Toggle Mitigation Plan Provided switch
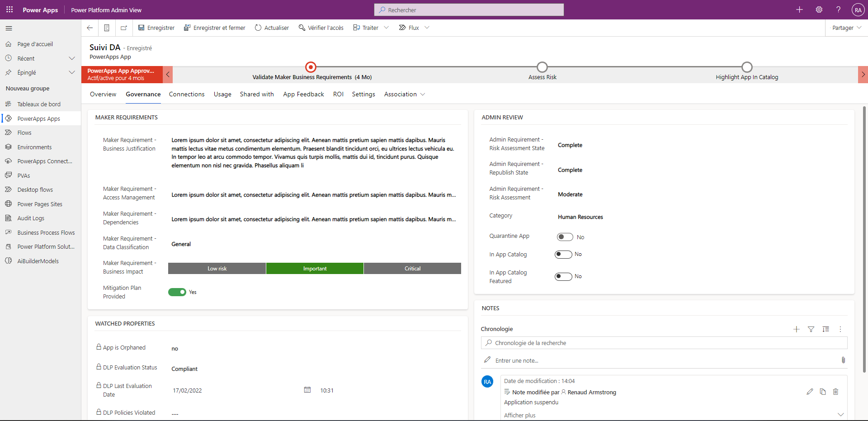 (177, 292)
